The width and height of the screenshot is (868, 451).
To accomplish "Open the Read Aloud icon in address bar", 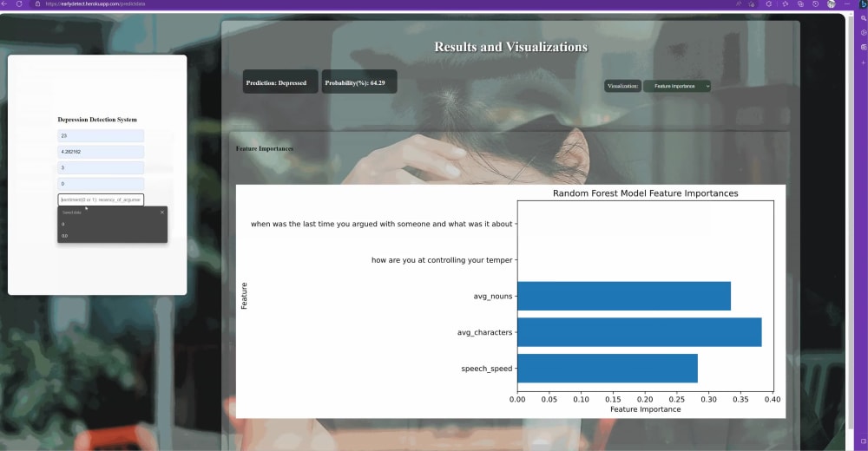I will 739,3.
